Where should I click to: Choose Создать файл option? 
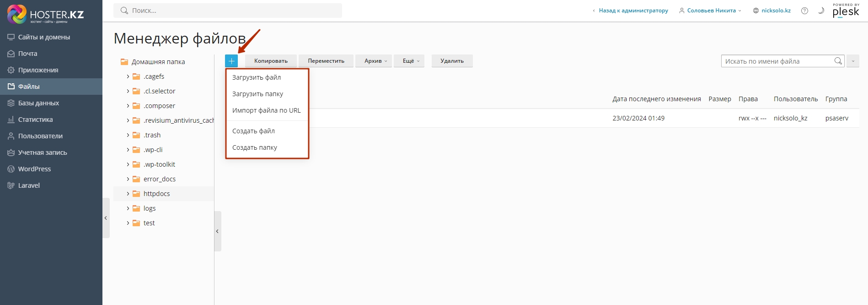point(268,131)
